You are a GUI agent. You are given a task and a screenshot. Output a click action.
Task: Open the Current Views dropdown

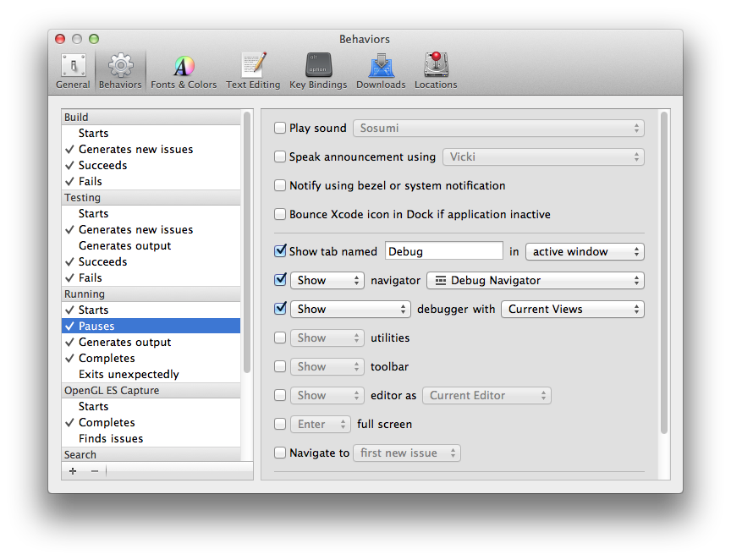(573, 309)
